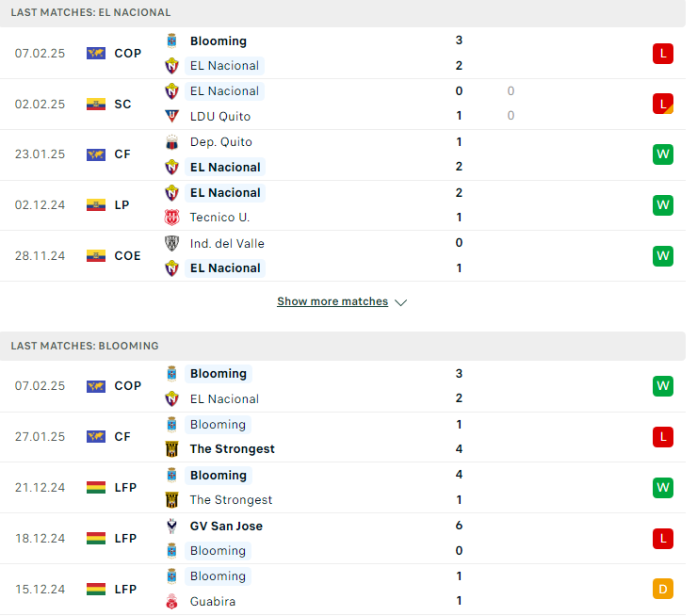
Task: Click the Ind. del Valle shield icon
Action: click(171, 244)
